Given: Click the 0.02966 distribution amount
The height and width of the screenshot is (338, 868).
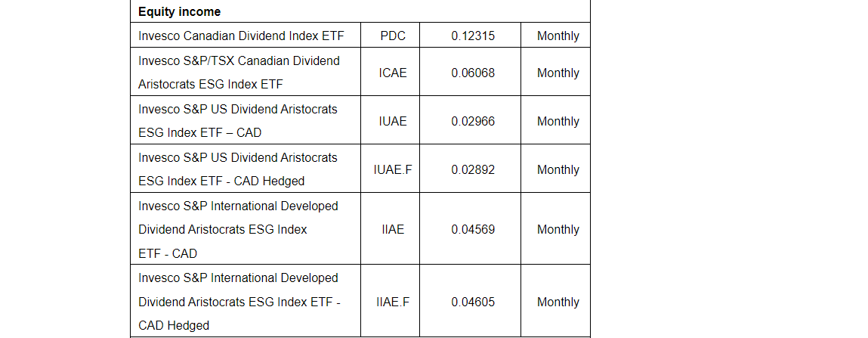Looking at the screenshot, I should [x=473, y=121].
